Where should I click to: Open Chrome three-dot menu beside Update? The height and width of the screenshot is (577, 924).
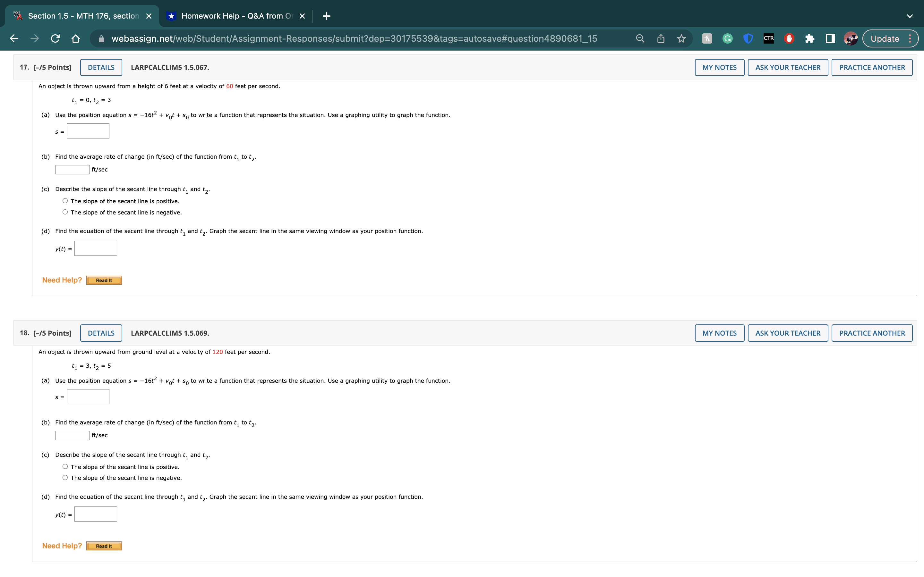[910, 38]
